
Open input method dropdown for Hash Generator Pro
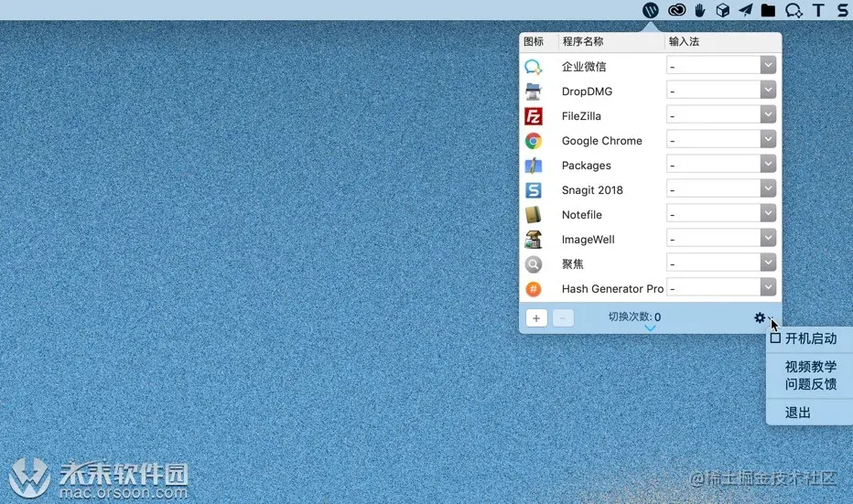[x=768, y=287]
